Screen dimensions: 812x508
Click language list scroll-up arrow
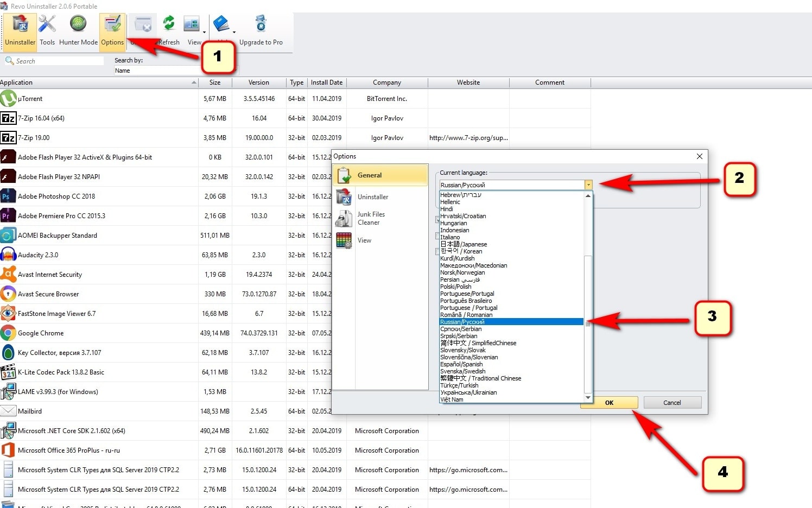coord(588,195)
